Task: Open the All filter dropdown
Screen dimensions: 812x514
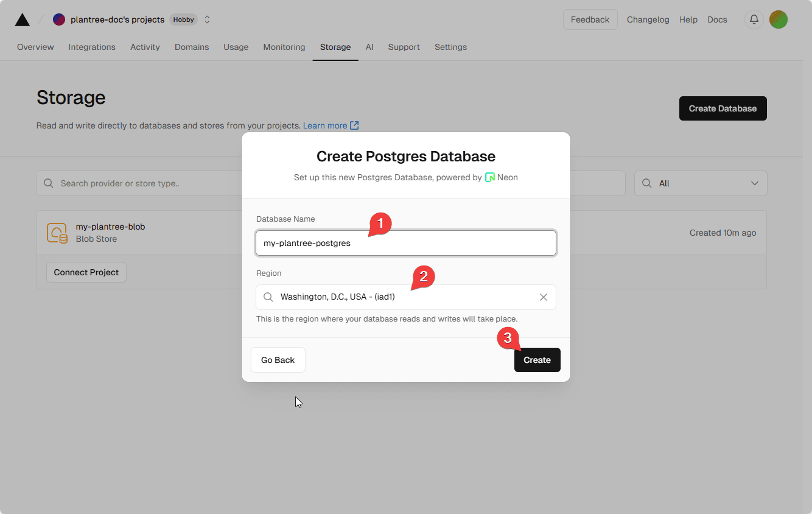Action: (x=701, y=183)
